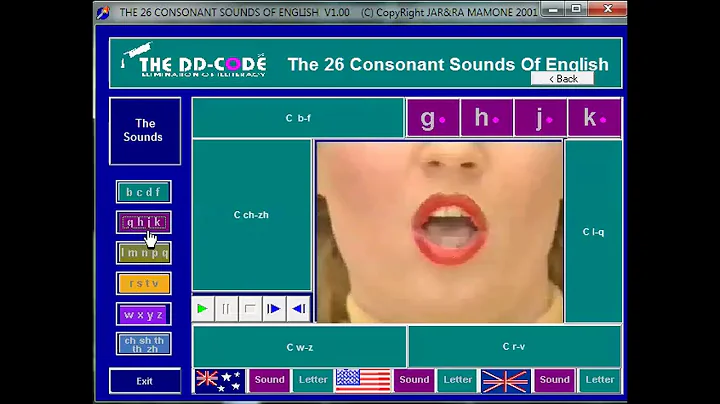The width and height of the screenshot is (720, 404).
Task: Select the British flag icon
Action: click(x=506, y=381)
